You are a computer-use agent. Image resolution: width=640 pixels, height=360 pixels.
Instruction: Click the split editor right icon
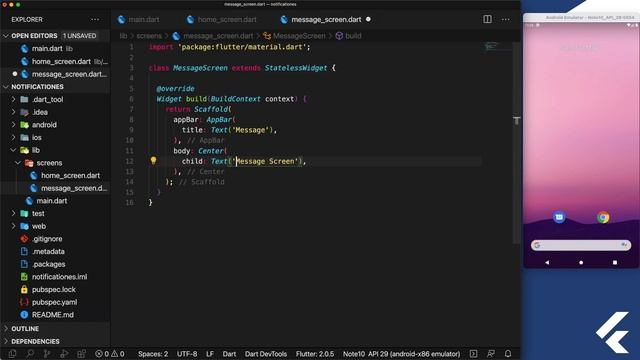point(487,19)
